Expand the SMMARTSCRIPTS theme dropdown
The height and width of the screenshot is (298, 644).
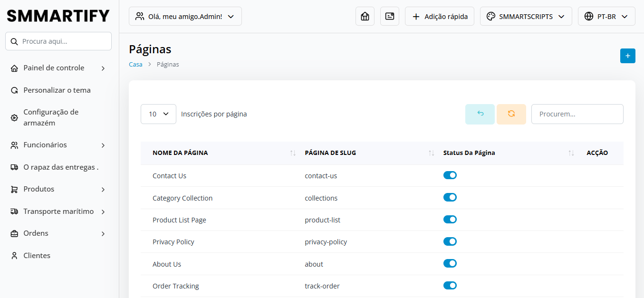coord(526,16)
